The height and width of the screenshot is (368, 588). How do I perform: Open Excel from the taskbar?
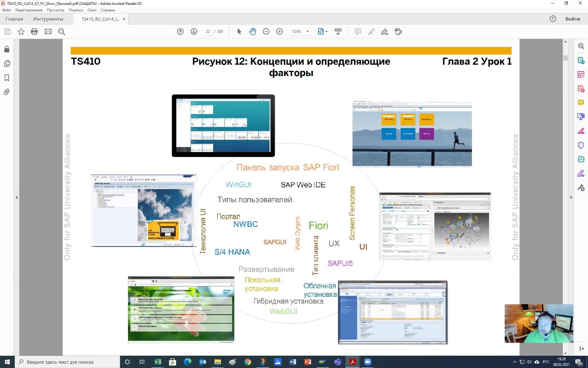point(158,362)
